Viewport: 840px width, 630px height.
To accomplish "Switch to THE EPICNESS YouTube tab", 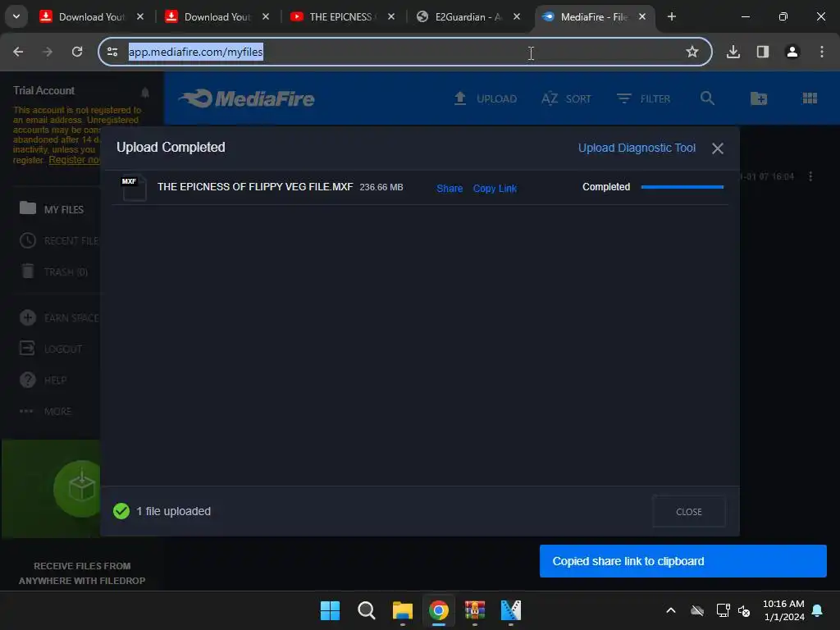I will pyautogui.click(x=342, y=16).
